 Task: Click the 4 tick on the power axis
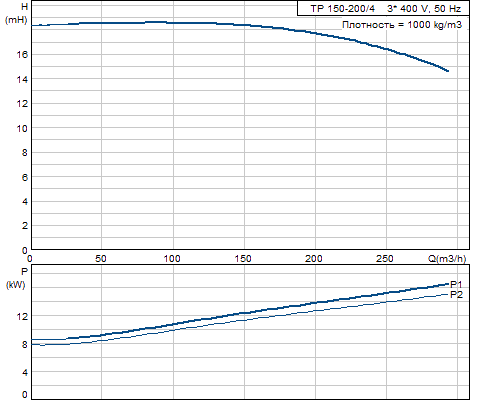pos(25,372)
